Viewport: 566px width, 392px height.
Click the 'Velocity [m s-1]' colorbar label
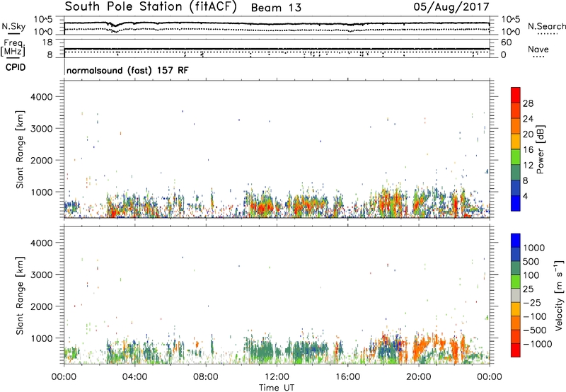pyautogui.click(x=559, y=295)
